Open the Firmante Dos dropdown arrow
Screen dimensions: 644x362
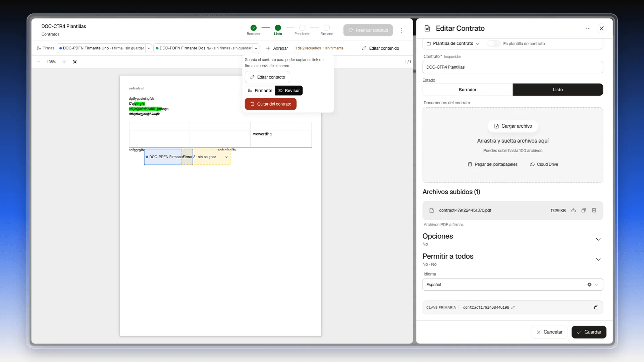point(256,48)
